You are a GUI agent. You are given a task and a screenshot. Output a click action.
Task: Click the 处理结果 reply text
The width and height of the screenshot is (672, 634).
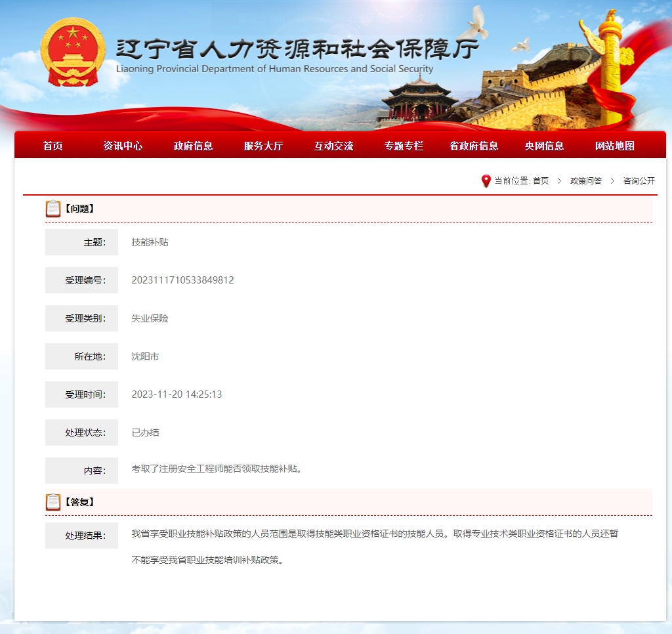click(x=374, y=534)
